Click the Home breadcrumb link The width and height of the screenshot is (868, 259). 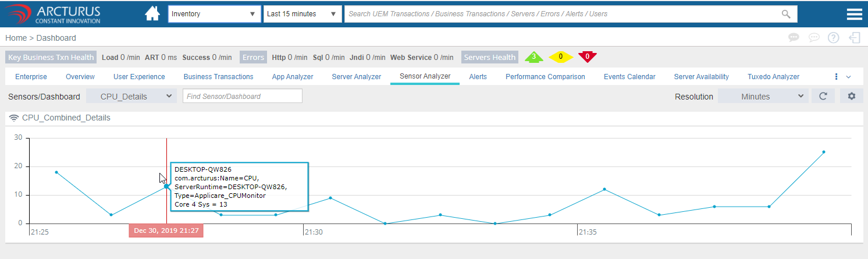point(16,38)
